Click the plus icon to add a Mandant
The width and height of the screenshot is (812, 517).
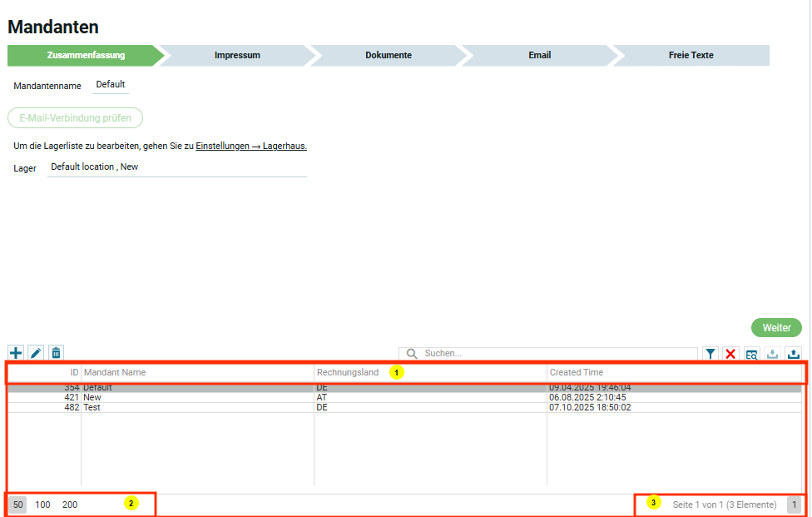click(16, 353)
